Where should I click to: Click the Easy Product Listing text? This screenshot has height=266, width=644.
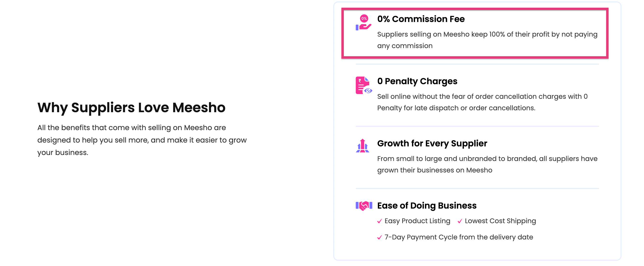417,221
